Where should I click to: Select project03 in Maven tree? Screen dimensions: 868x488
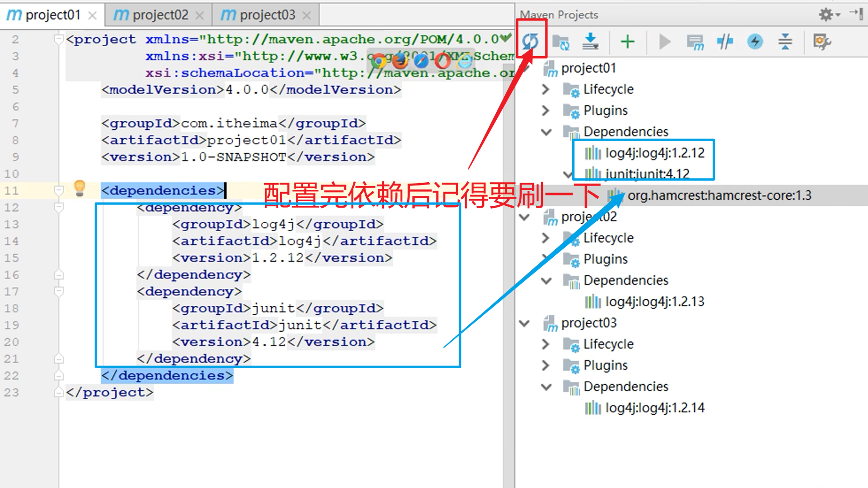(x=588, y=323)
